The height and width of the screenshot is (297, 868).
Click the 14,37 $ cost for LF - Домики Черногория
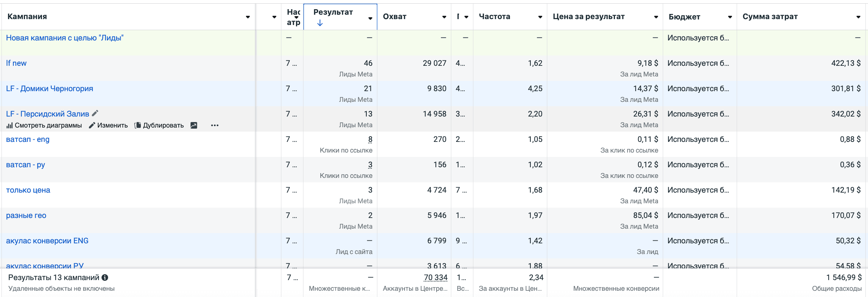pyautogui.click(x=645, y=89)
